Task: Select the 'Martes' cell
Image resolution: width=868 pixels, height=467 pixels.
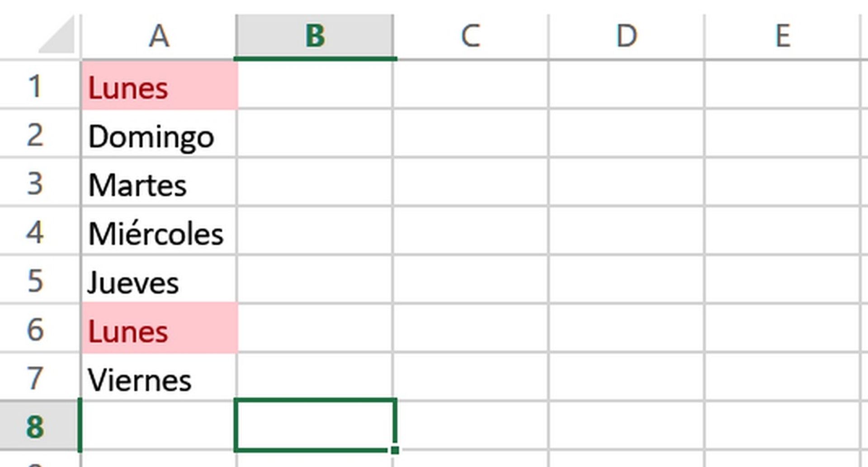Action: click(158, 185)
